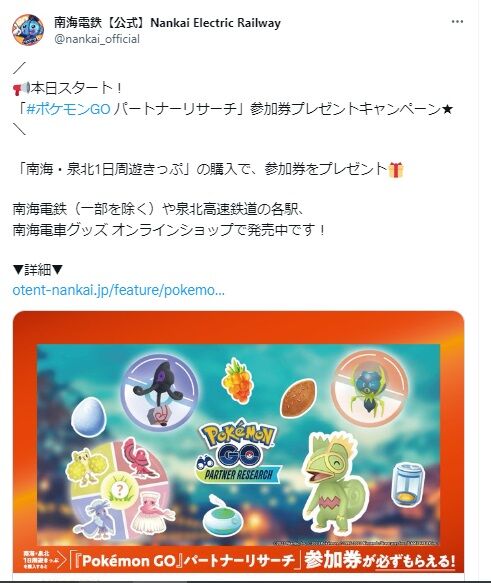Open the #ポケモンGO hashtag
This screenshot has width=491, height=583.
point(69,109)
